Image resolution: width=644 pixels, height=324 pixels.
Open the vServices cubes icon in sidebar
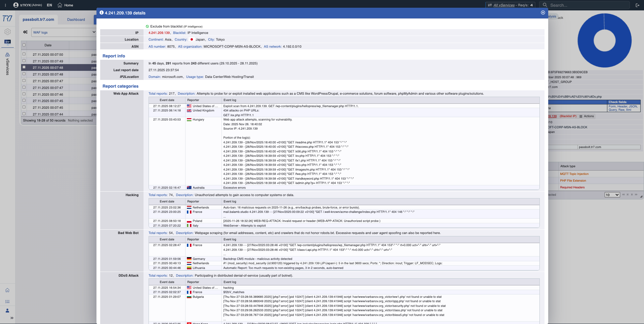pos(7,55)
